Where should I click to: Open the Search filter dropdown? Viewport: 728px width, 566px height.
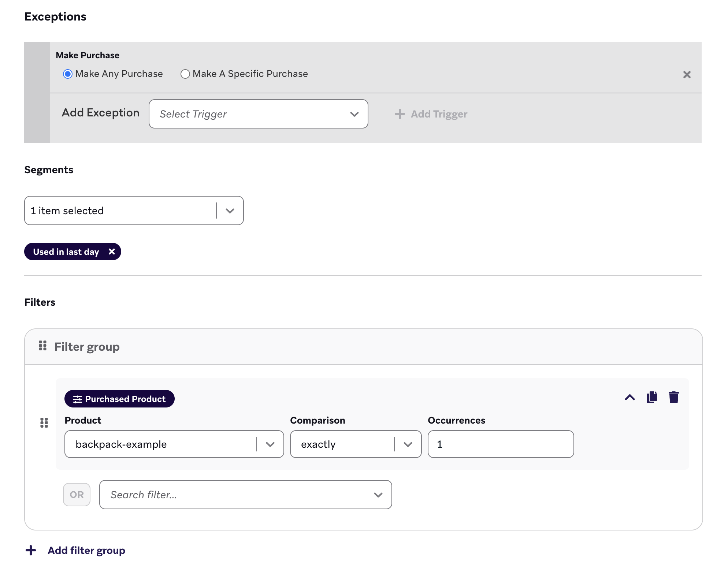[245, 495]
